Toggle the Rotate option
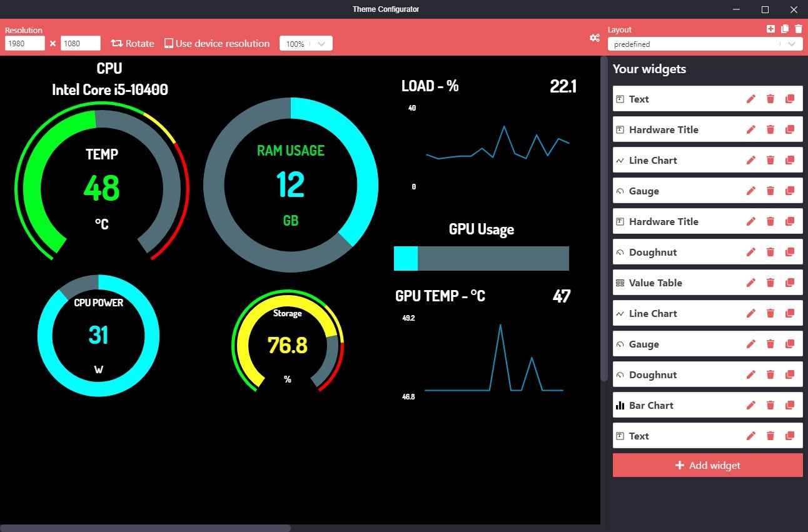Screen dimensions: 808x532 pos(132,43)
